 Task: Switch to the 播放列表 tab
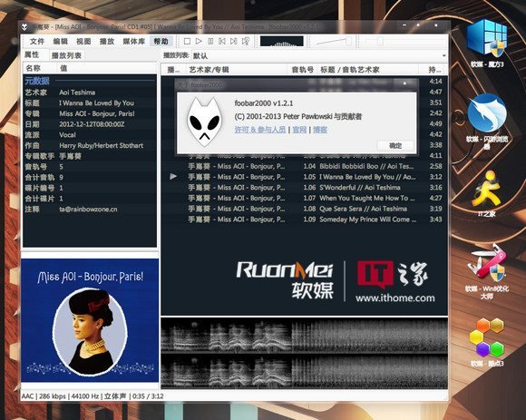[66, 55]
